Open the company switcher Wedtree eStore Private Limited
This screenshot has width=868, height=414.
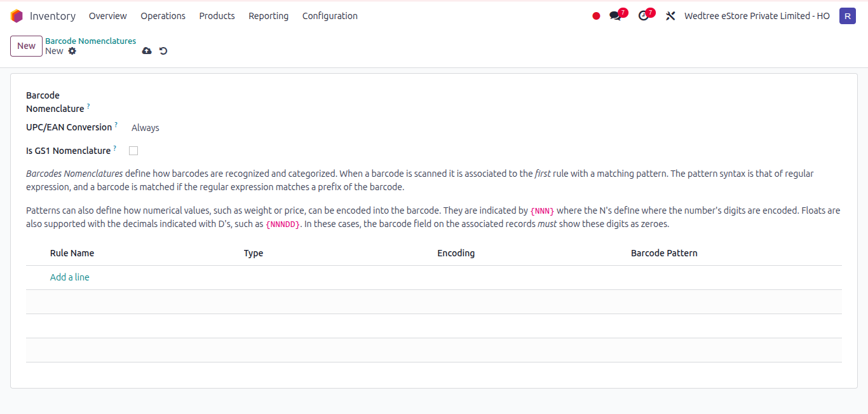click(757, 16)
